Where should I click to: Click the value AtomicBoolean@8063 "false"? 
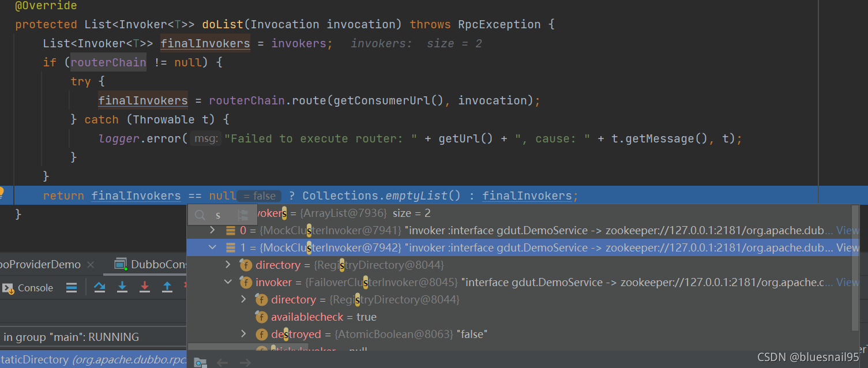pos(411,335)
